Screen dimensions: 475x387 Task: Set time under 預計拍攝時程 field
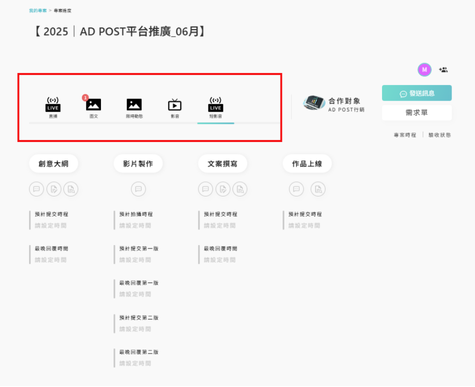[135, 226]
